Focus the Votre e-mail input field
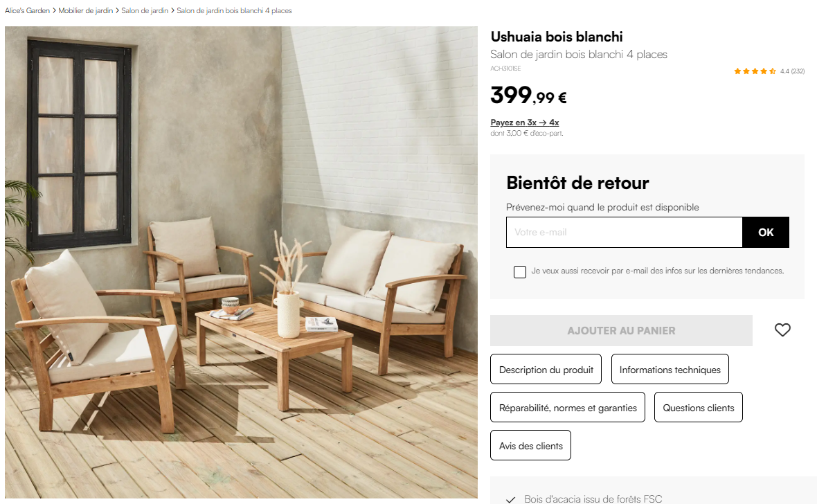 click(x=625, y=233)
